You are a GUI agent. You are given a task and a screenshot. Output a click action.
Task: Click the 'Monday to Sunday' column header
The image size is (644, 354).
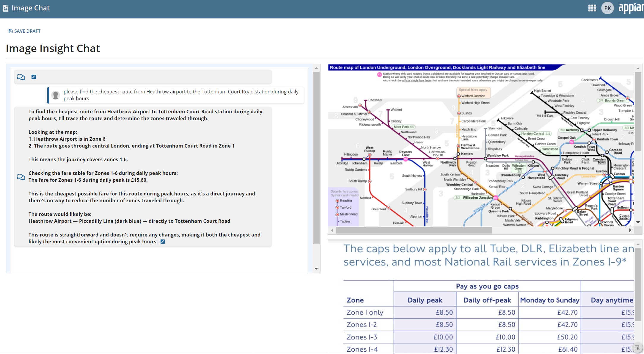click(x=549, y=300)
